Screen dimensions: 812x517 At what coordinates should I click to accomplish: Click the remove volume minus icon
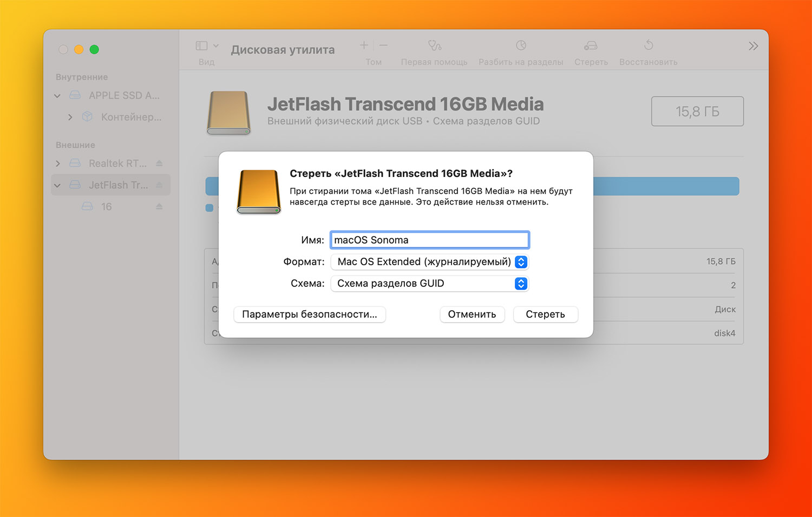(383, 45)
